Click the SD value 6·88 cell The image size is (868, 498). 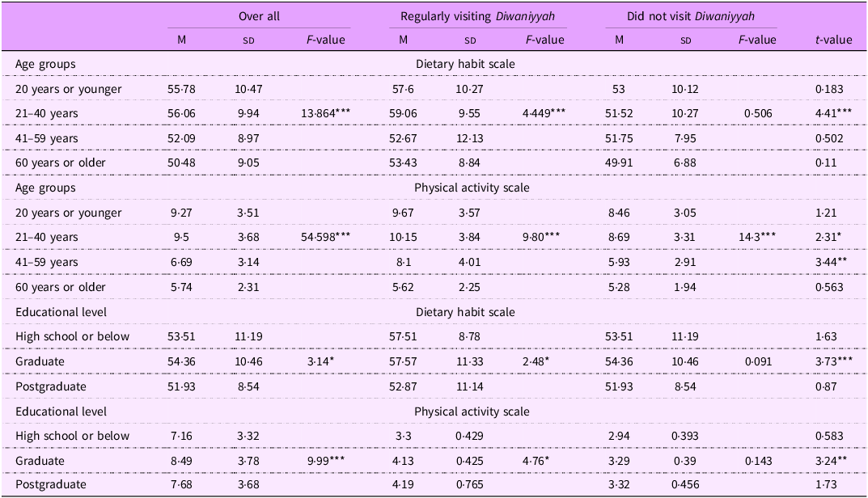[685, 163]
